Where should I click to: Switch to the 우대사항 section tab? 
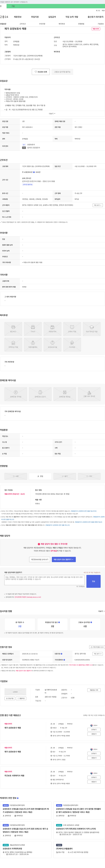[42, 24]
